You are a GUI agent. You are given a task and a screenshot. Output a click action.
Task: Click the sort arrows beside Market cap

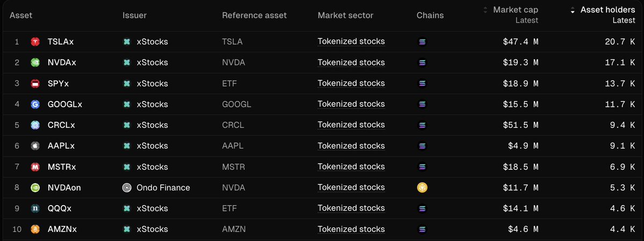486,10
